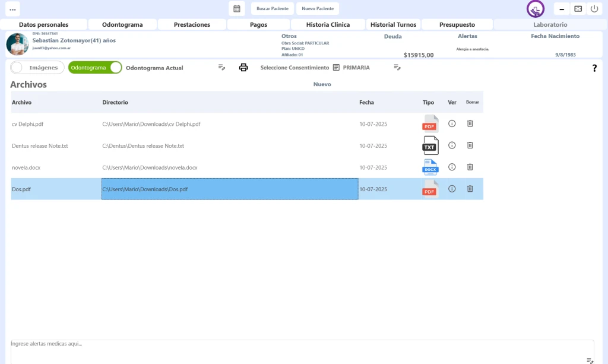Viewport: 608px width, 364px height.
Task: View info for cv Delphi.pdf
Action: click(452, 124)
